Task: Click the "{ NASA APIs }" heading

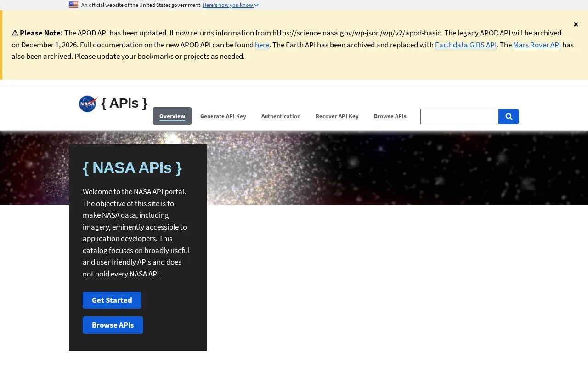Action: 132,167
